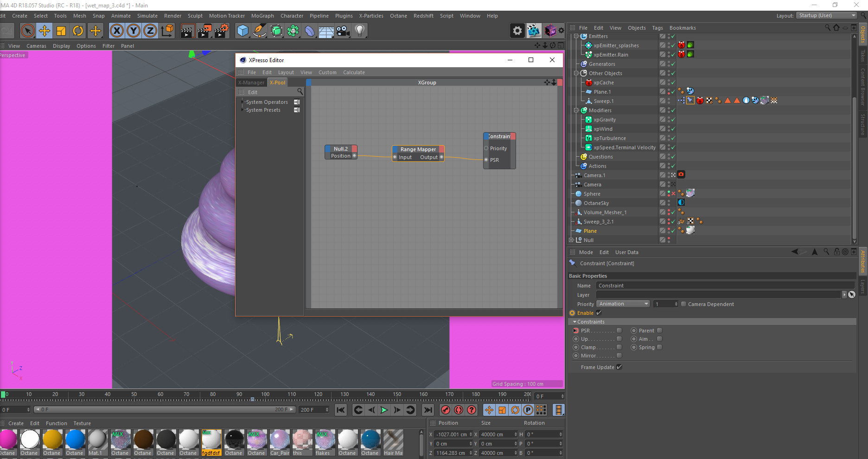Toggle the Z-axis lock
Viewport: 868px width, 459px height.
[150, 31]
